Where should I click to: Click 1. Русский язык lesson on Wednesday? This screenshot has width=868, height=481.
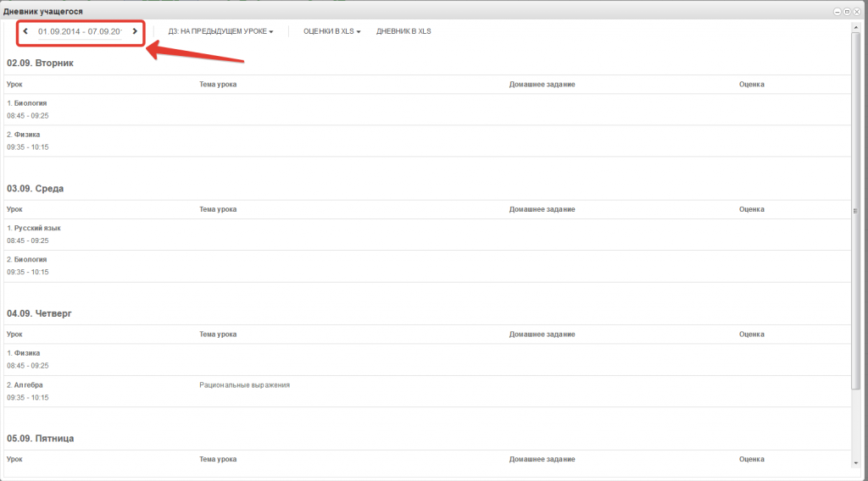pyautogui.click(x=34, y=229)
